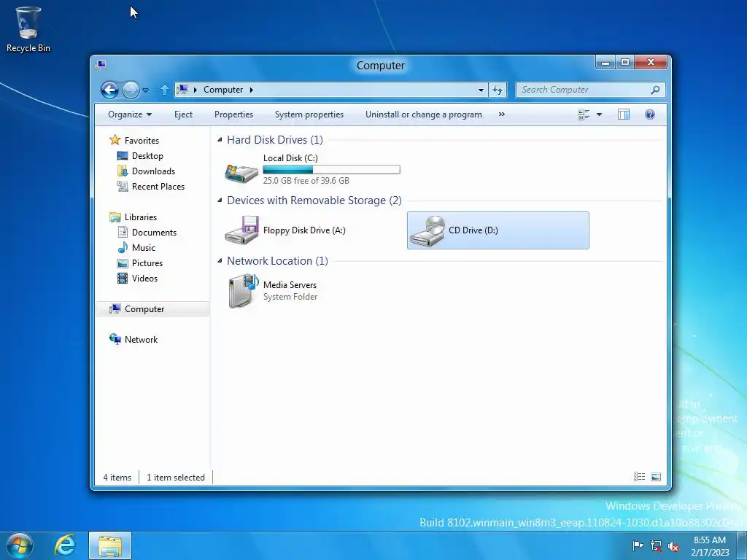Select the Floppy Disk Drive (A:) icon
Screen dimensions: 747x560
point(241,230)
